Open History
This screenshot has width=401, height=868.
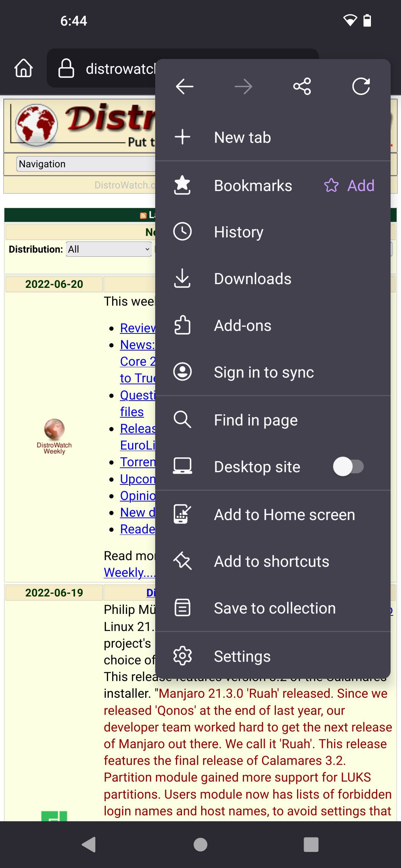[273, 232]
